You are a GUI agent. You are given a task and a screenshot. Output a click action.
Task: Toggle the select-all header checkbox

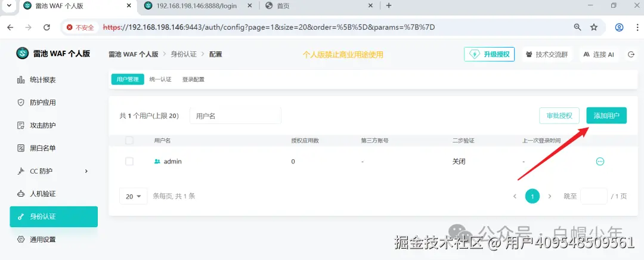(129, 141)
